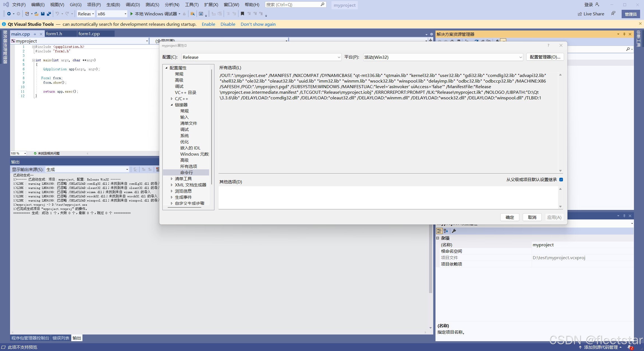Screen dimensions: 644x351
Task: Click the Open File folder icon
Action: (x=36, y=14)
